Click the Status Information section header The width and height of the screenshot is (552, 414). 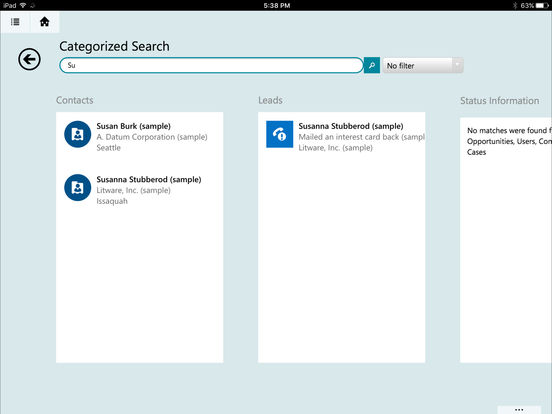[x=500, y=101]
